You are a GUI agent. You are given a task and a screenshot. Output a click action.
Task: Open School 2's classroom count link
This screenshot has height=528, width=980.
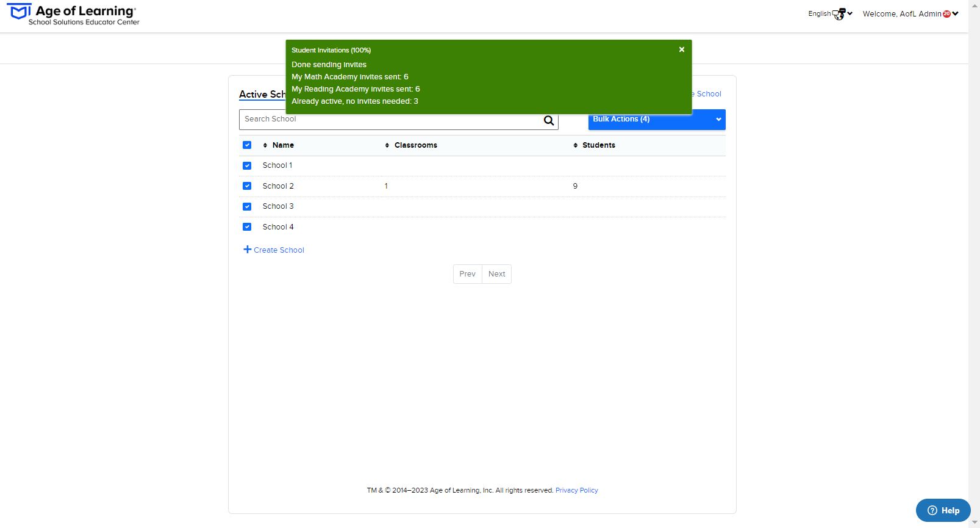(x=386, y=186)
